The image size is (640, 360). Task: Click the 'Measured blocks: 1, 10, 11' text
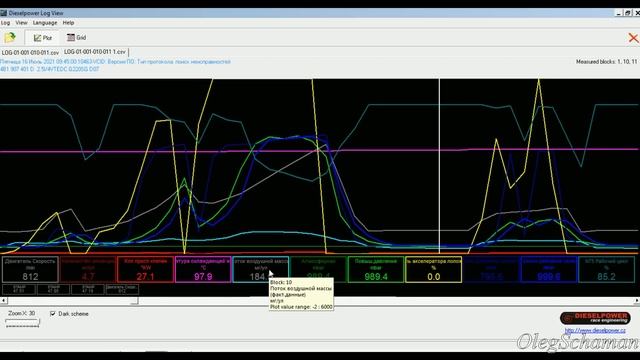pos(606,62)
